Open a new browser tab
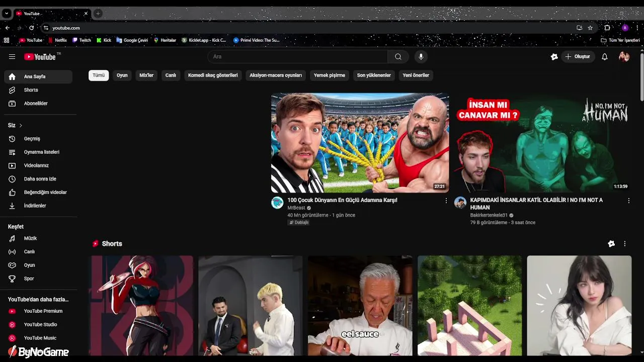The width and height of the screenshot is (644, 362). tap(98, 14)
